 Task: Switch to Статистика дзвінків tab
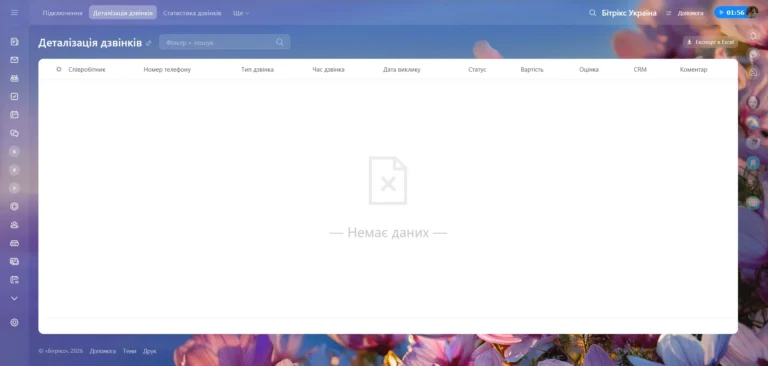(x=192, y=13)
